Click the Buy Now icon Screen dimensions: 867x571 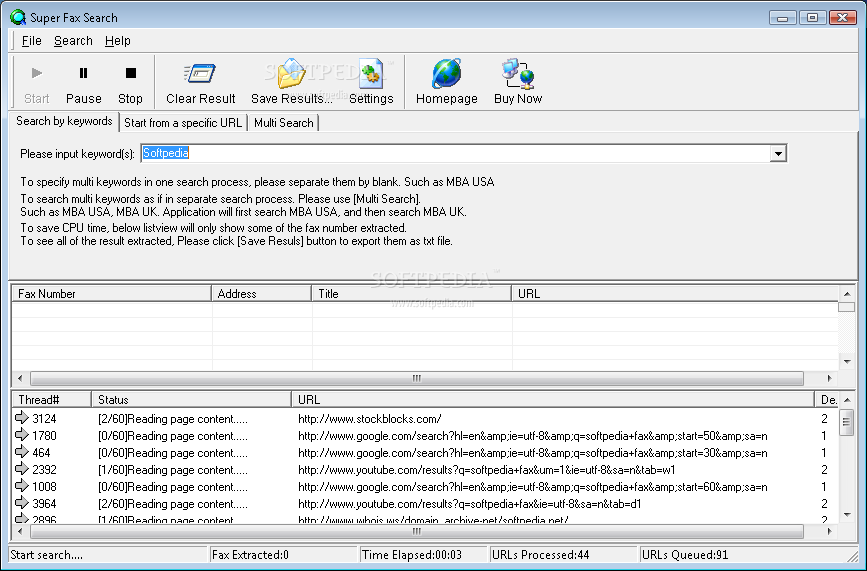[x=518, y=74]
